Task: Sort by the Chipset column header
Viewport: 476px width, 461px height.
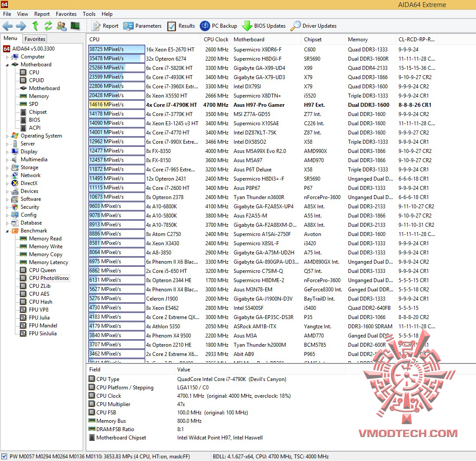Action: (323, 40)
